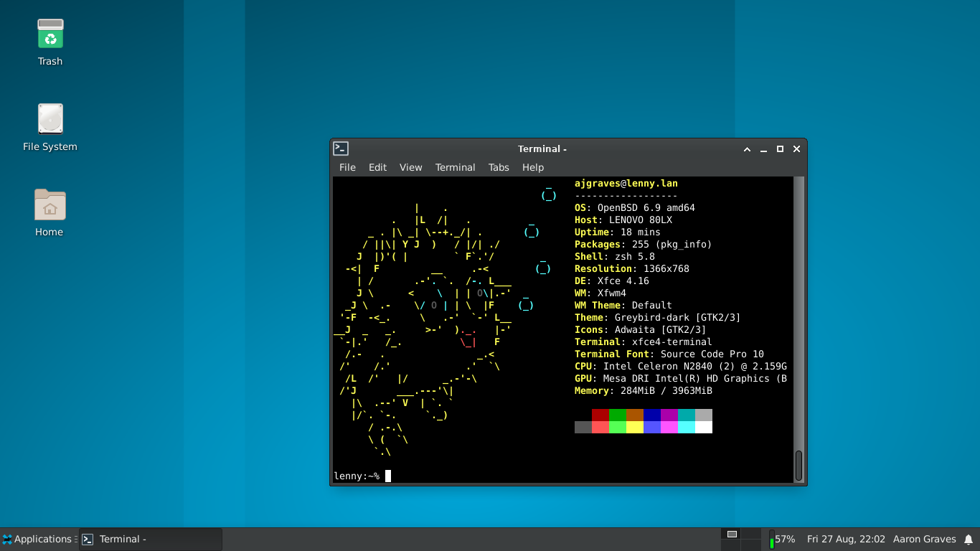
Task: Minimize the Terminal window
Action: pyautogui.click(x=763, y=149)
